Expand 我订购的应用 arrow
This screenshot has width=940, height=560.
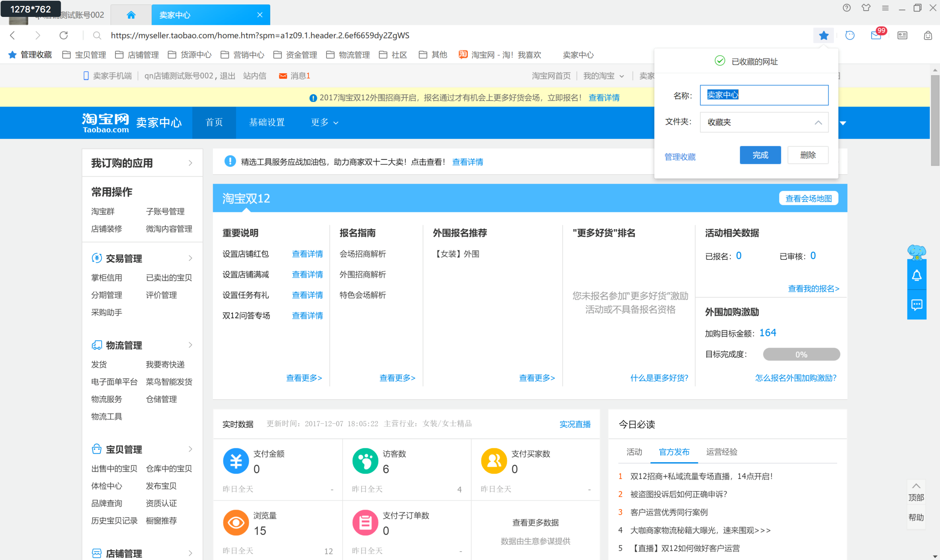pyautogui.click(x=191, y=163)
